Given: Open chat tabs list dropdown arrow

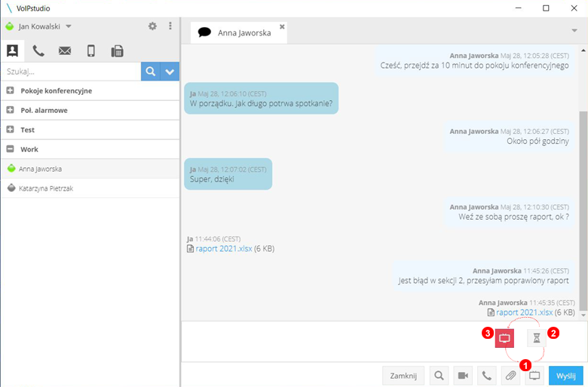Looking at the screenshot, I should (574, 30).
